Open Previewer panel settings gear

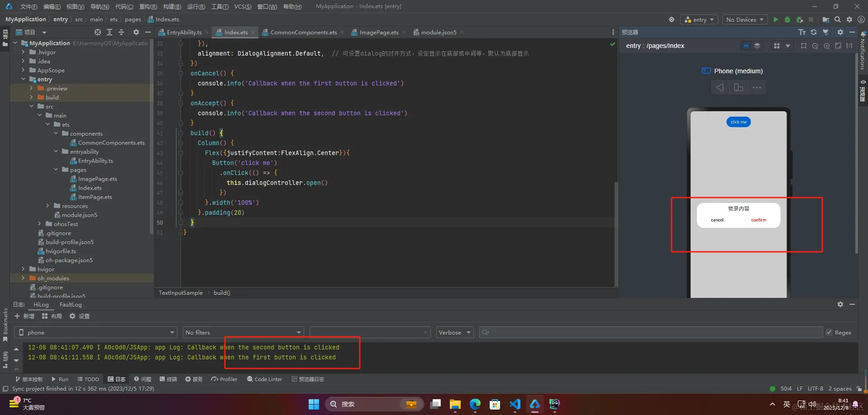tap(840, 32)
